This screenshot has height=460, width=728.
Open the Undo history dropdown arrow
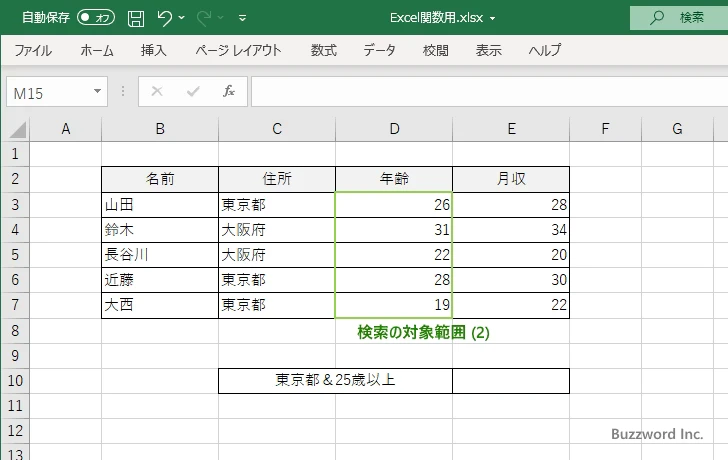182,18
